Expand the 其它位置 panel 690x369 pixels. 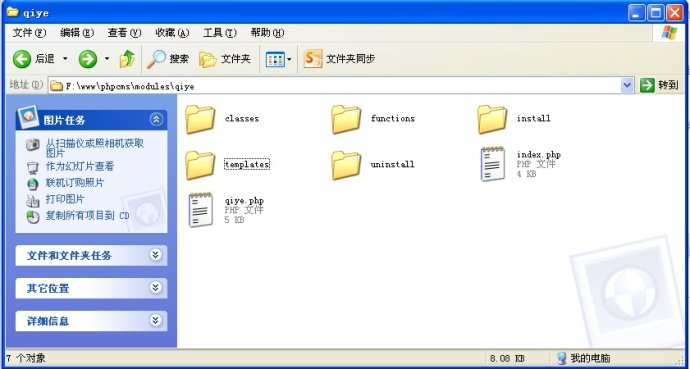coord(155,288)
